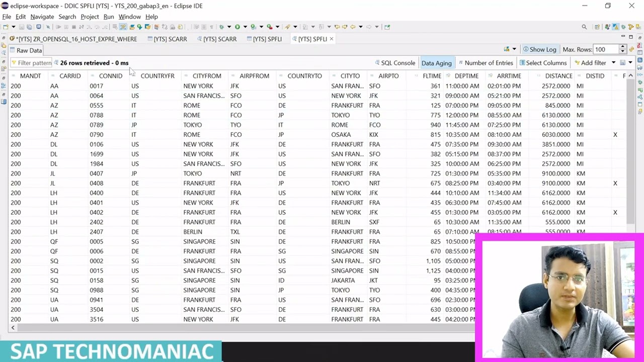Expand the dropdown beside the save icon
Image resolution: width=644 pixels, height=362 pixels.
click(630, 63)
